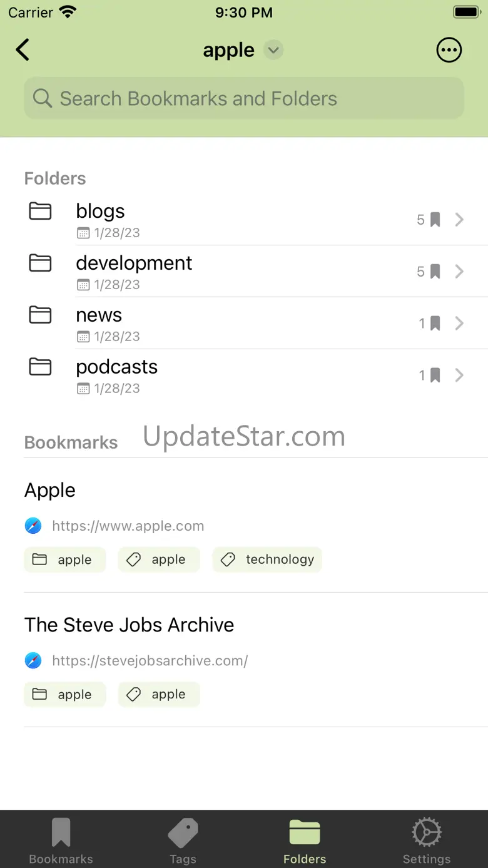The height and width of the screenshot is (868, 488).
Task: Open the https://www.apple.com link
Action: [x=128, y=526]
